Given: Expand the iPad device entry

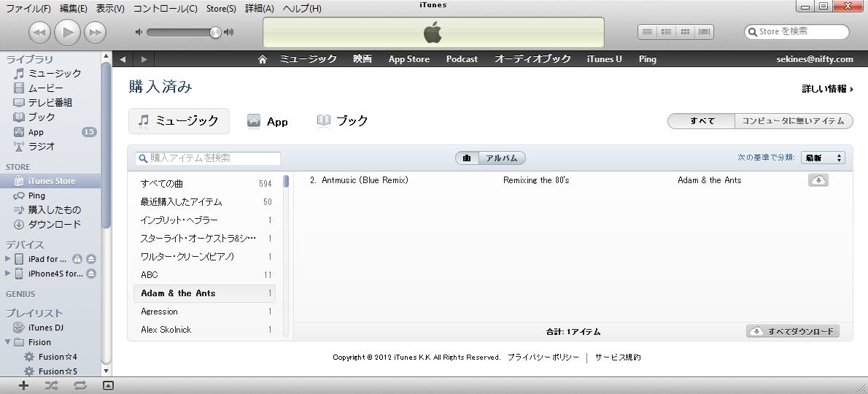Looking at the screenshot, I should [x=8, y=259].
